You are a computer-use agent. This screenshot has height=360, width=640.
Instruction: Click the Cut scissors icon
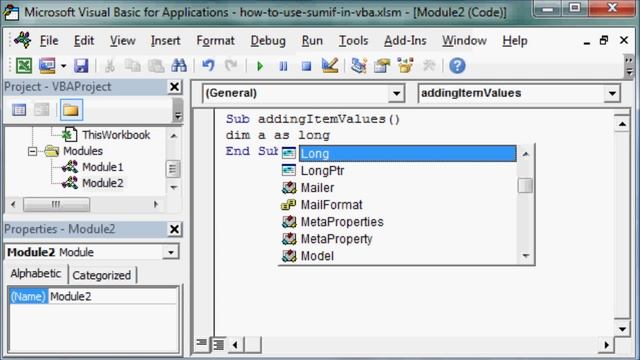[109, 66]
